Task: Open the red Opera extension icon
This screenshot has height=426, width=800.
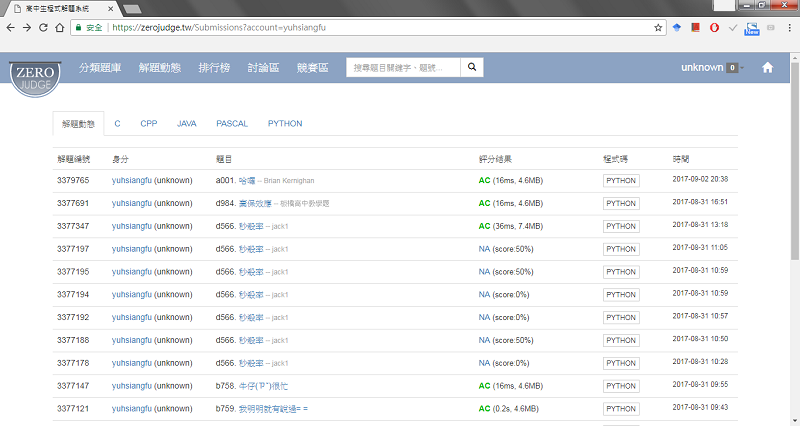Action: click(x=713, y=28)
